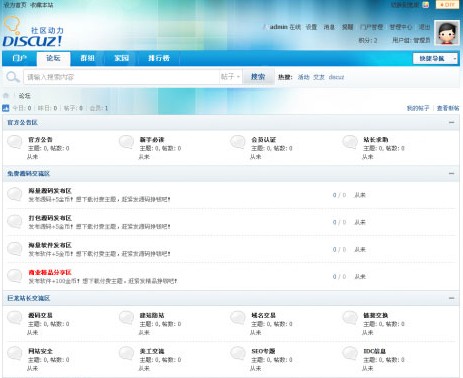
Task: Open the 设置 link in user bar
Action: (x=311, y=27)
